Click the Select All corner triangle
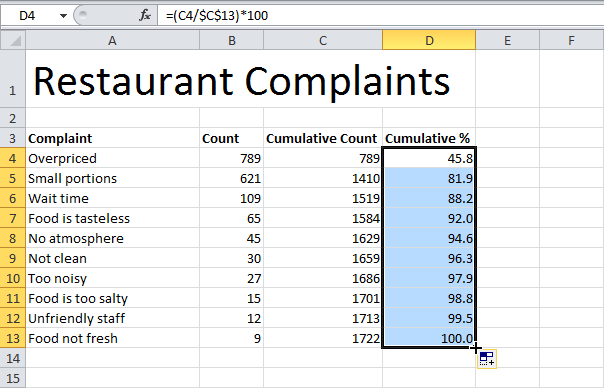Image resolution: width=604 pixels, height=388 pixels. [x=13, y=40]
